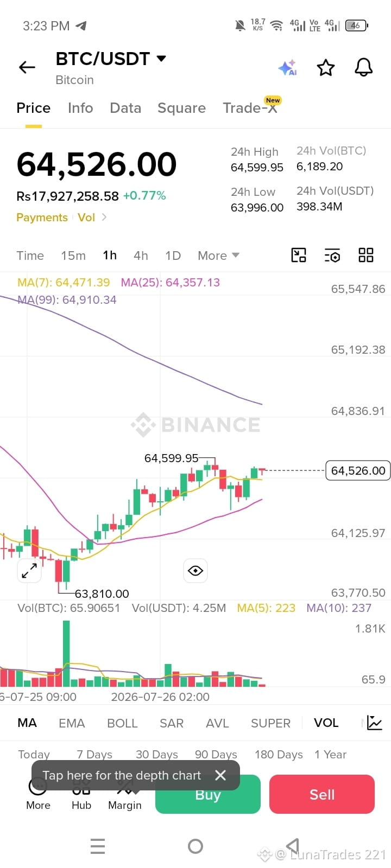The image size is (391, 868).
Task: Tap the Today performance label
Action: (34, 754)
